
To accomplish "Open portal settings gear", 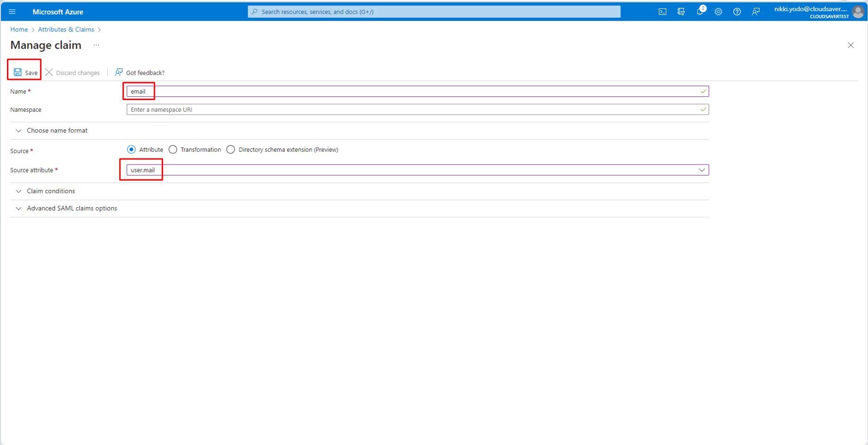I will pyautogui.click(x=718, y=12).
